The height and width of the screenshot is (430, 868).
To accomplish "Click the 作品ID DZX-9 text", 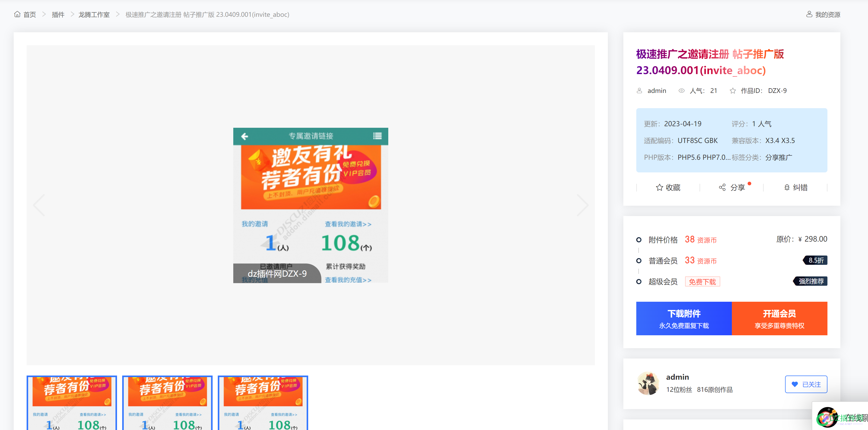I will point(764,91).
